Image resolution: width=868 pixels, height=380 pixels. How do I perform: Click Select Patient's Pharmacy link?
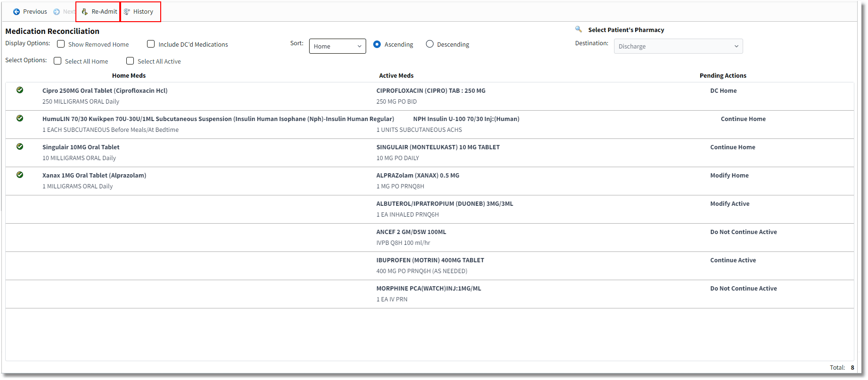click(x=626, y=30)
